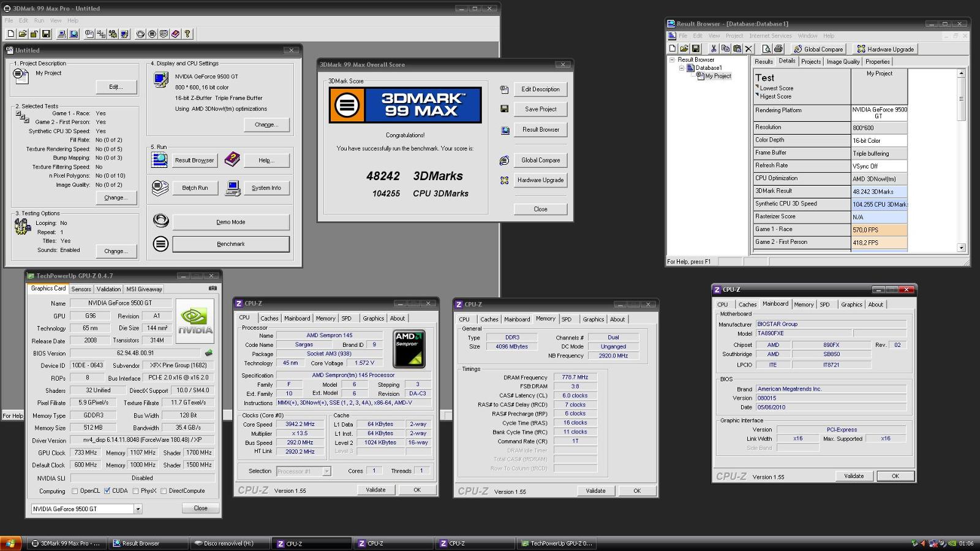This screenshot has height=551, width=980.
Task: Click the Windows Start button
Action: point(11,544)
